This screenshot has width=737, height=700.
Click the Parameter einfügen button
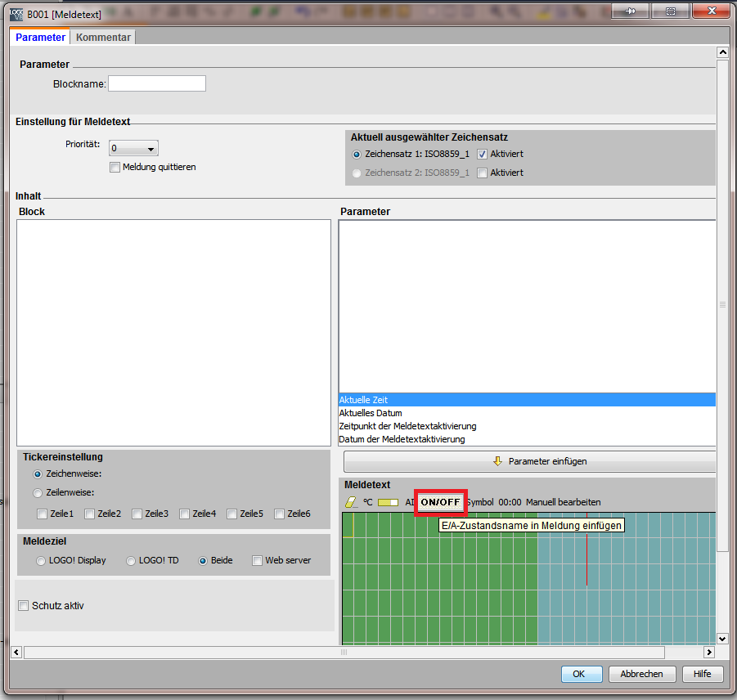pyautogui.click(x=530, y=461)
